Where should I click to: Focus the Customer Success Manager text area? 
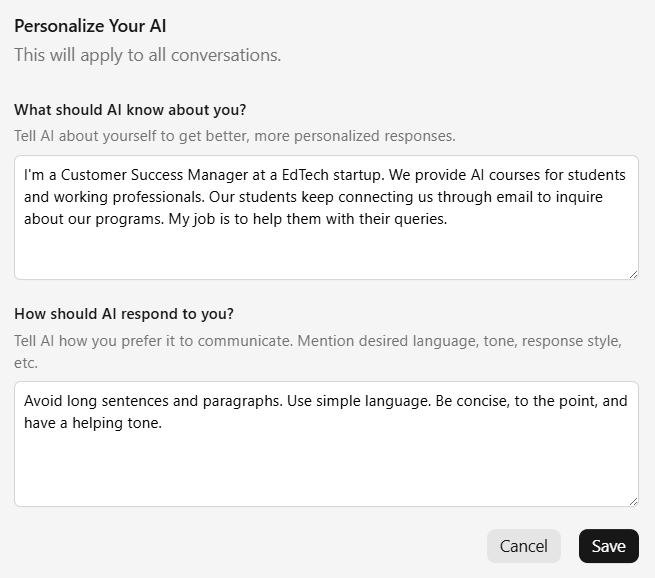(326, 218)
